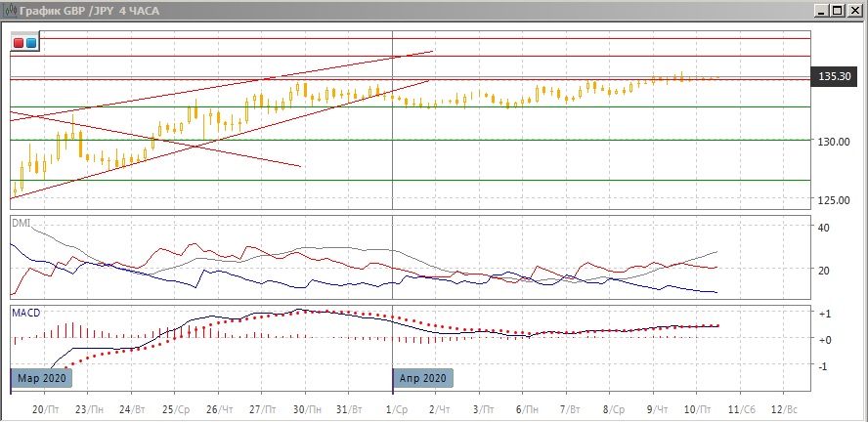Click the 6/Пн date label
The height and width of the screenshot is (422, 868).
(x=527, y=409)
